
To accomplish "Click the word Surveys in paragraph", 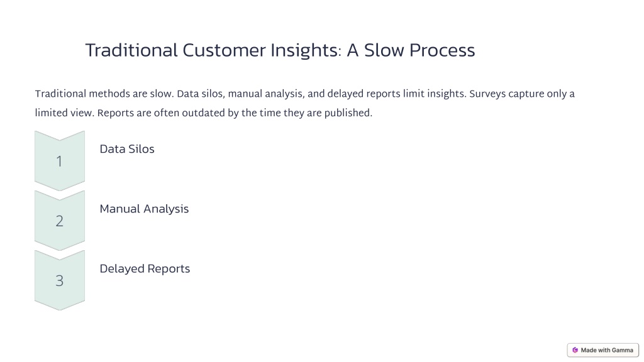I will [x=487, y=94].
